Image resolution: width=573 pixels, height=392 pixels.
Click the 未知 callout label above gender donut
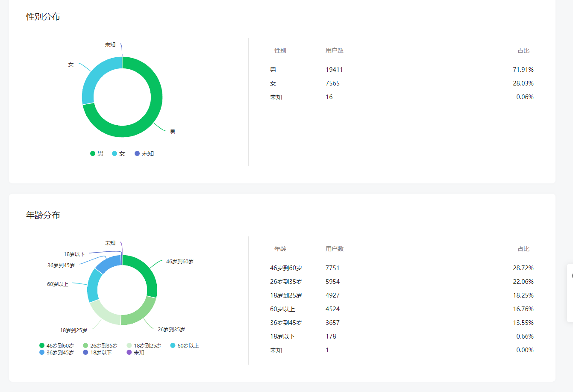110,44
